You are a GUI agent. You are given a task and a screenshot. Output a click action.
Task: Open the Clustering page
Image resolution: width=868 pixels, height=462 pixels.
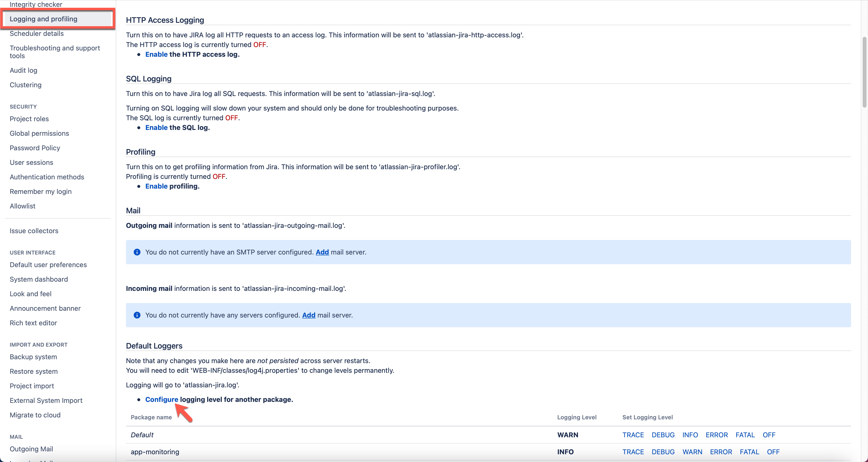pos(25,85)
